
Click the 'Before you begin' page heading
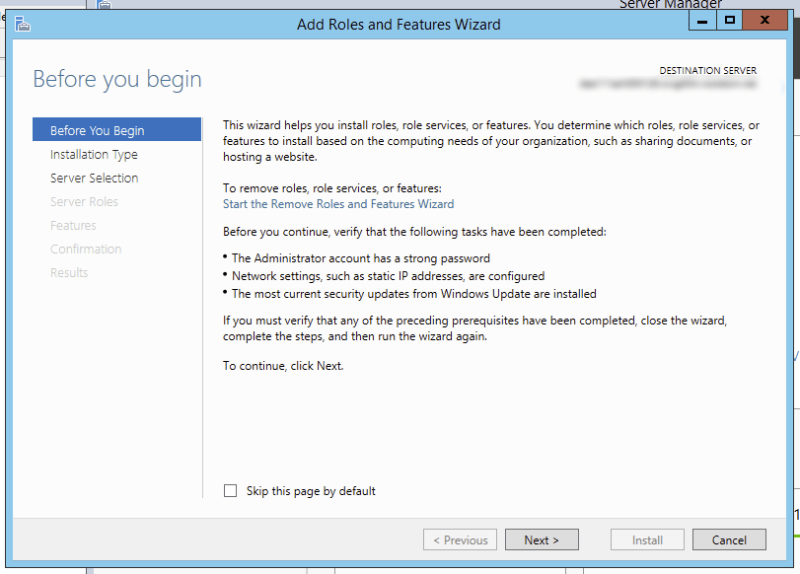coord(117,80)
